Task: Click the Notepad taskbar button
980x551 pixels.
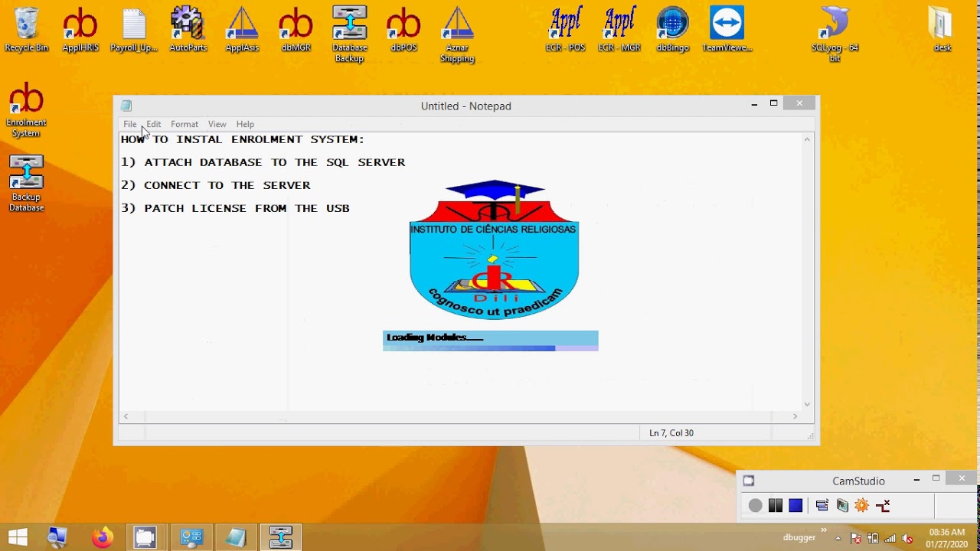Action: click(236, 537)
